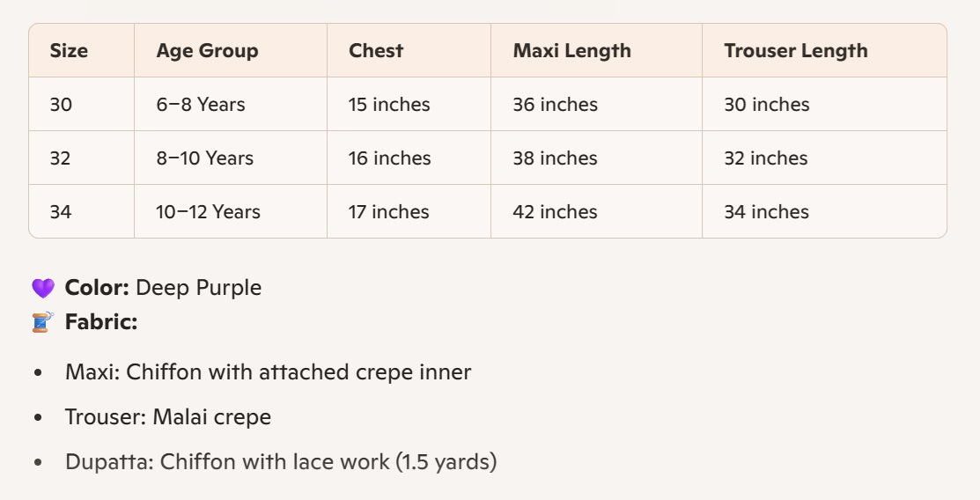
Task: Click the Age Group column header
Action: point(207,51)
